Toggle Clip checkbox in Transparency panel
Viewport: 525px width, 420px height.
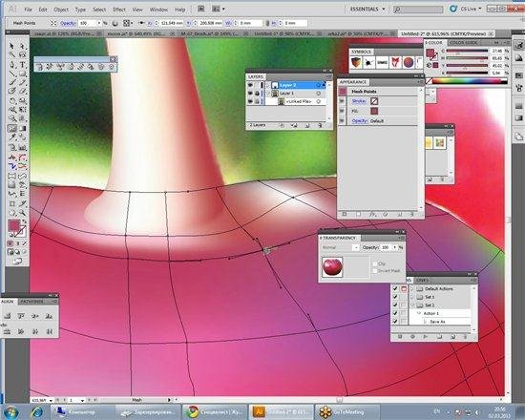tap(375, 263)
